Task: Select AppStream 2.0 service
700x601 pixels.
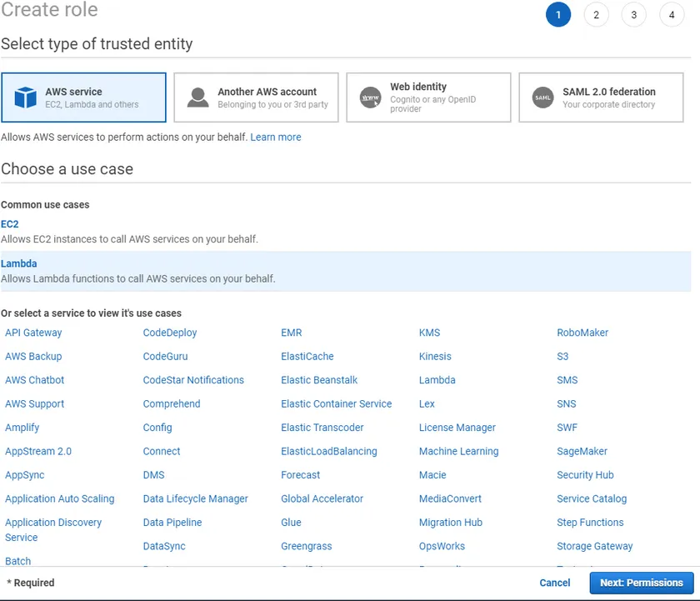Action: (x=38, y=452)
